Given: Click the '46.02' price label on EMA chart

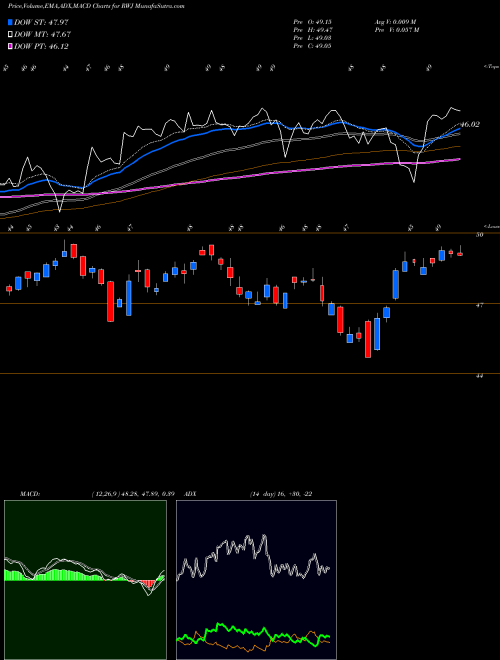Looking at the screenshot, I should click(x=470, y=124).
